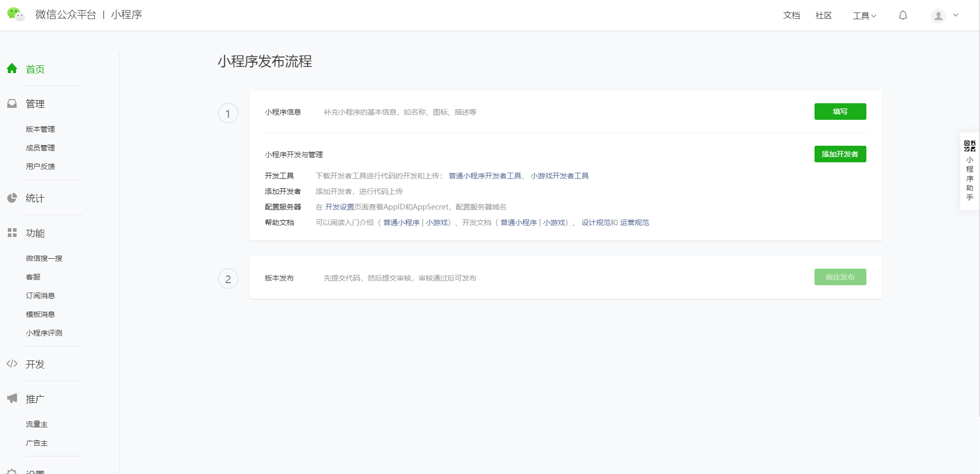Image resolution: width=980 pixels, height=474 pixels.
Task: Click the 小程序信息 label
Action: (x=283, y=112)
